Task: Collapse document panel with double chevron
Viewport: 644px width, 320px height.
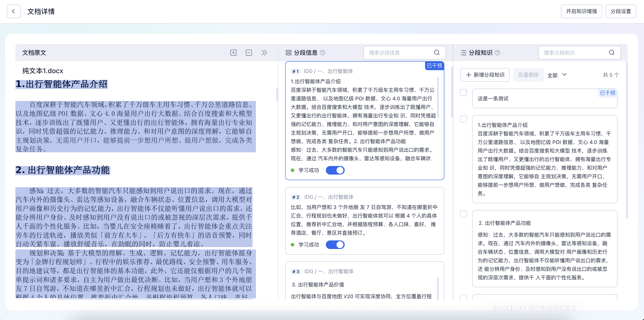Action: click(x=264, y=53)
